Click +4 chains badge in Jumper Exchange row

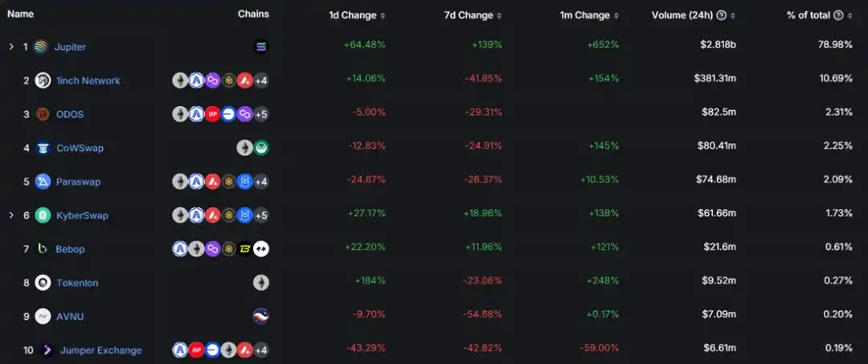pyautogui.click(x=261, y=350)
